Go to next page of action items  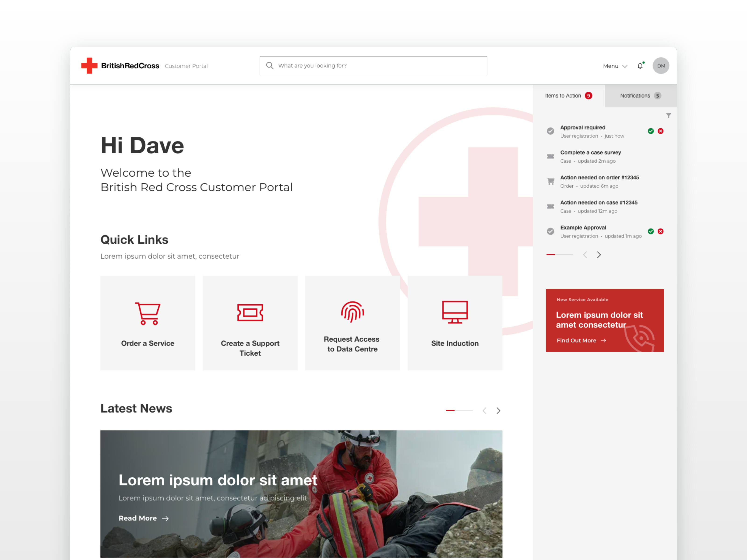click(599, 255)
